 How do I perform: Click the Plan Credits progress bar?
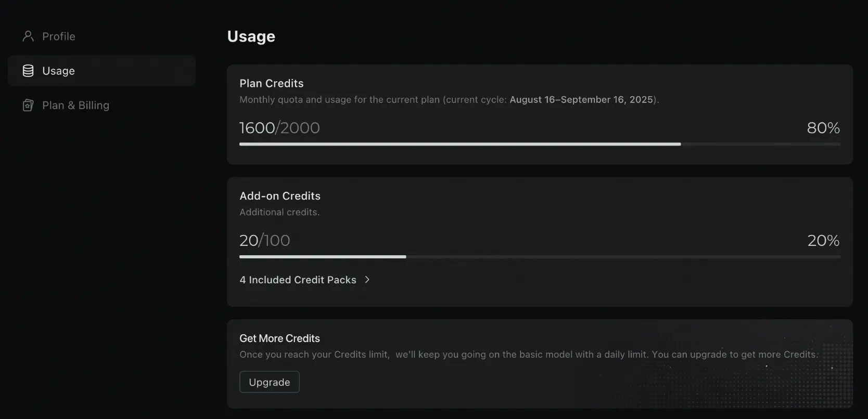540,144
